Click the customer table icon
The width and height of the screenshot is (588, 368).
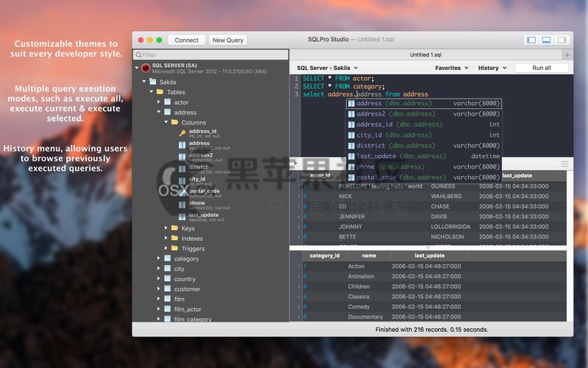point(168,289)
